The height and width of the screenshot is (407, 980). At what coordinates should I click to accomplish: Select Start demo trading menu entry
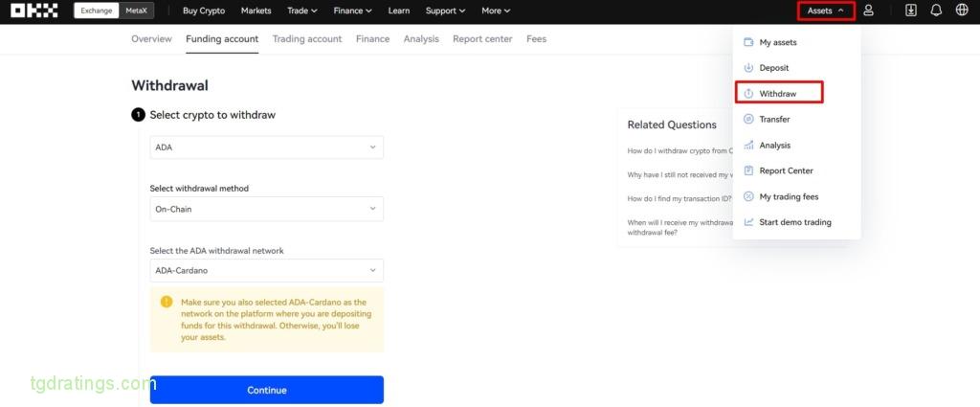point(796,222)
